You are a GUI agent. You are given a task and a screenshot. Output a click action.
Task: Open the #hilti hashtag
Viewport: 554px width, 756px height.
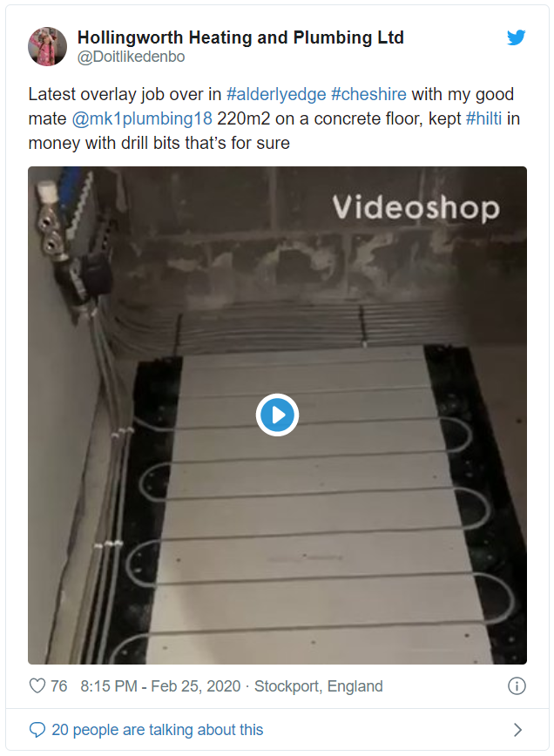pyautogui.click(x=483, y=118)
